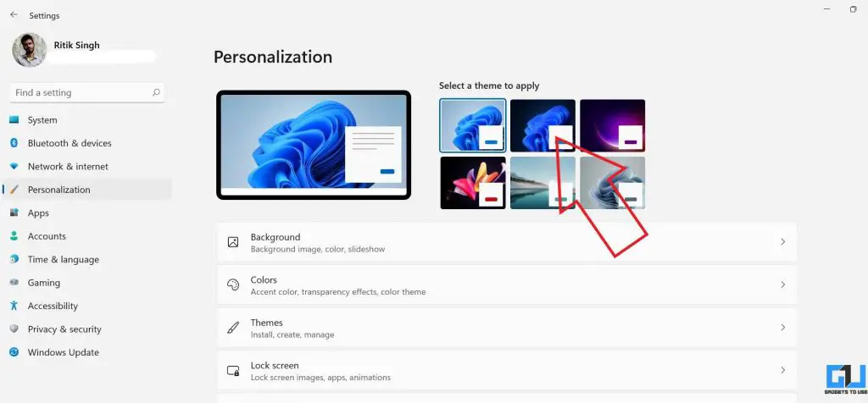Click the search magnifier in Find a setting

coord(156,92)
